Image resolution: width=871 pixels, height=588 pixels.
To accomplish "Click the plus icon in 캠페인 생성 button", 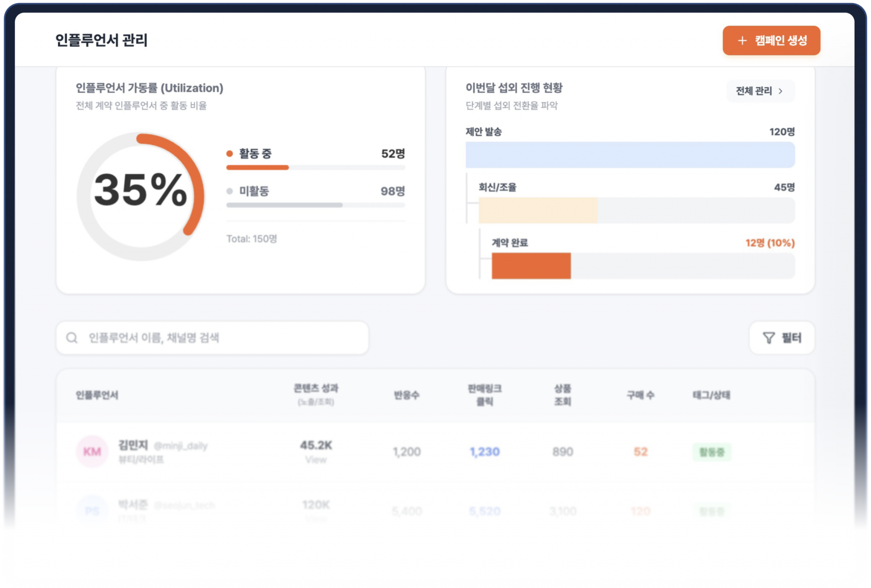I will pos(742,41).
